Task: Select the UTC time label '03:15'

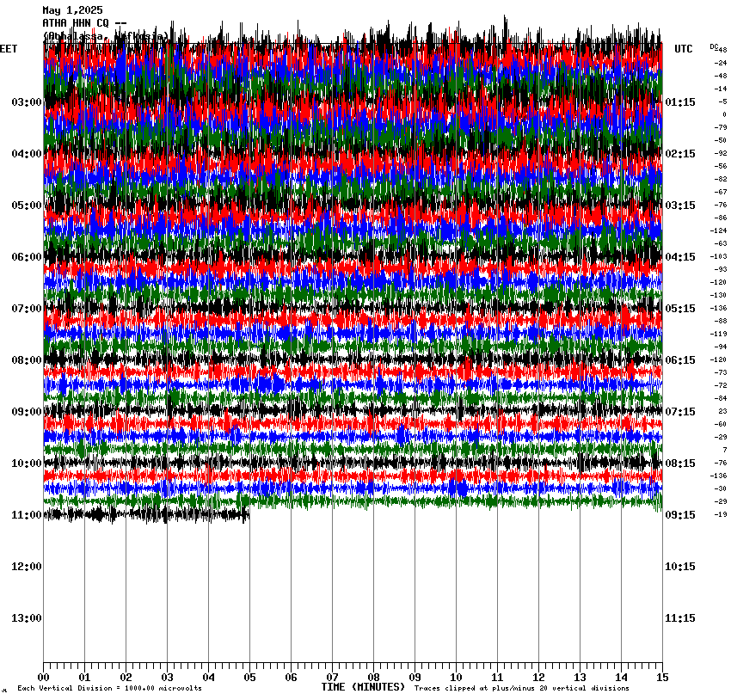Action: pyautogui.click(x=680, y=206)
